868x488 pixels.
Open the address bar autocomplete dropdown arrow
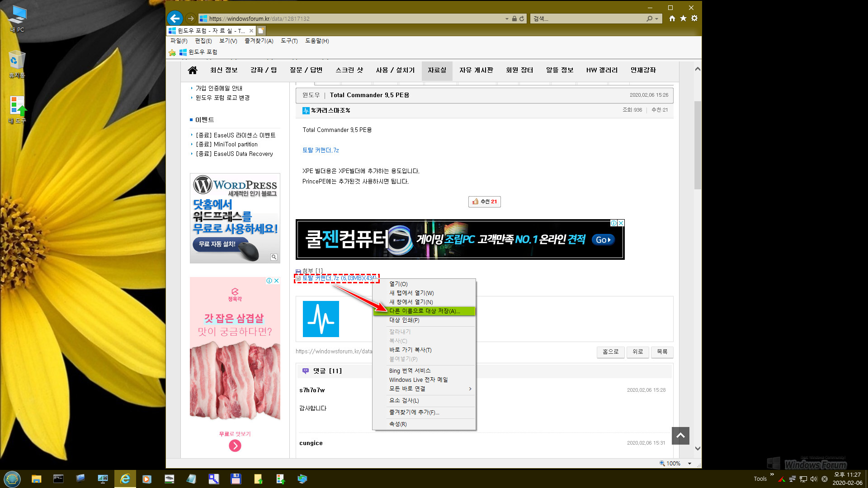[507, 19]
